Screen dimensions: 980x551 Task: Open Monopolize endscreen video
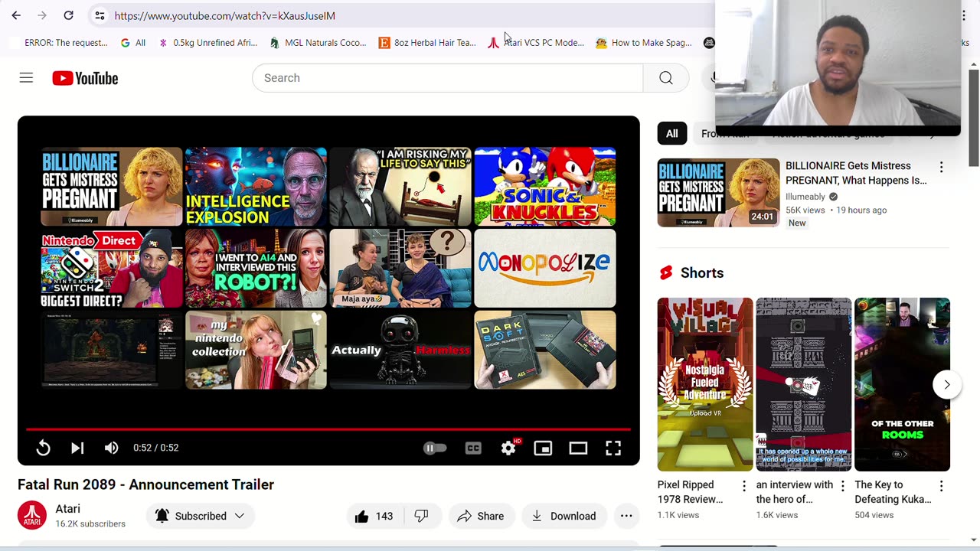coord(545,268)
